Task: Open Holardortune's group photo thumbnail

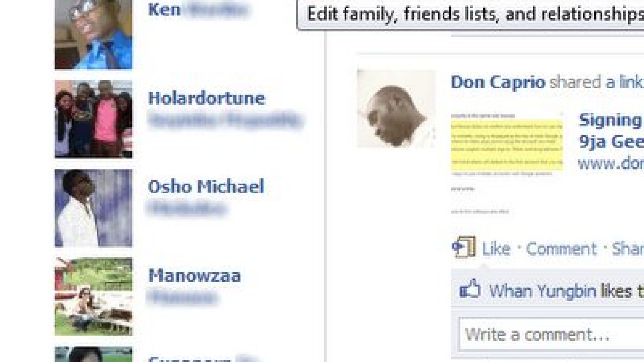Action: [x=94, y=120]
